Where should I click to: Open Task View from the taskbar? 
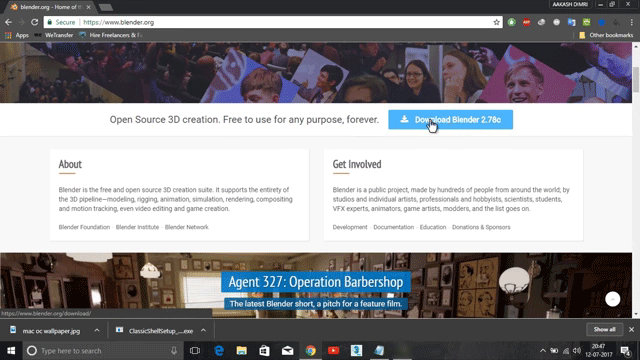(x=195, y=351)
